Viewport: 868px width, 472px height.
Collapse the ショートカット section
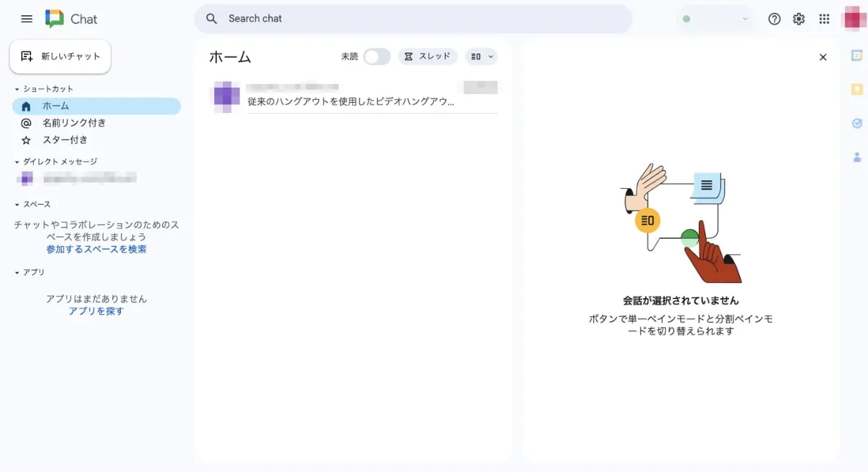[16, 88]
